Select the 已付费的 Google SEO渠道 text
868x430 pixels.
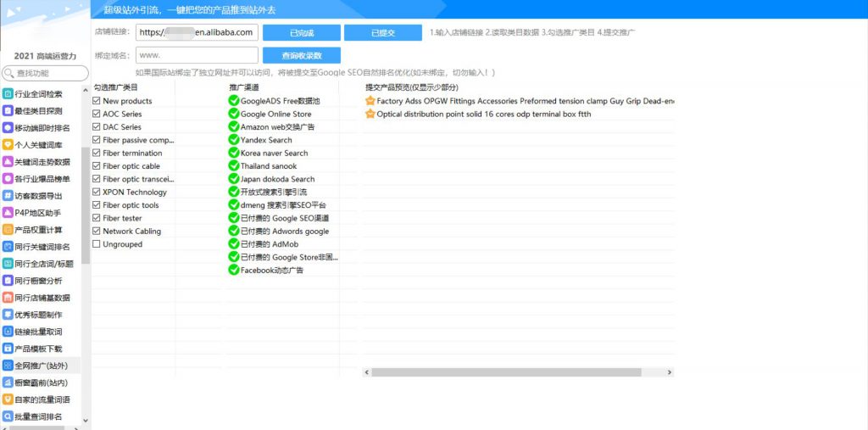point(285,218)
